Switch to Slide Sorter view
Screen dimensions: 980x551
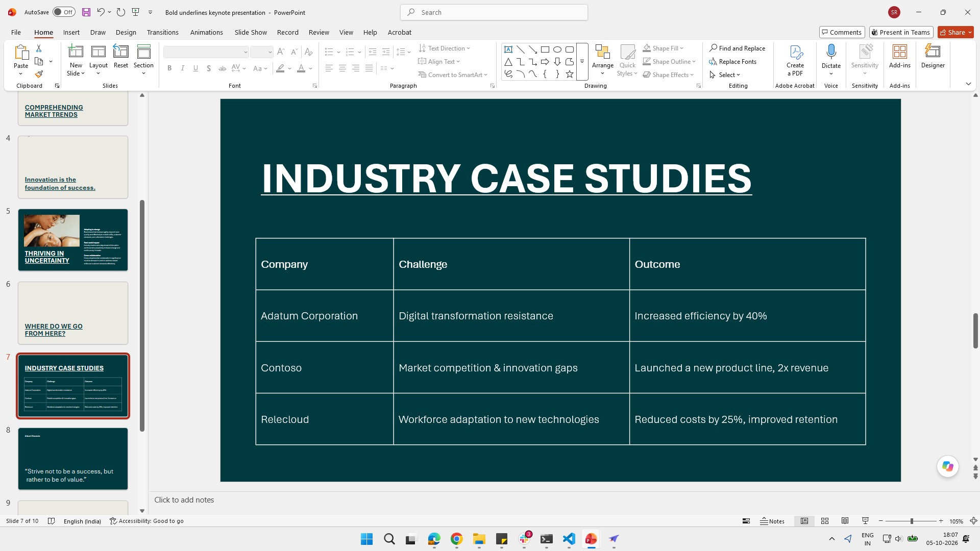point(824,521)
